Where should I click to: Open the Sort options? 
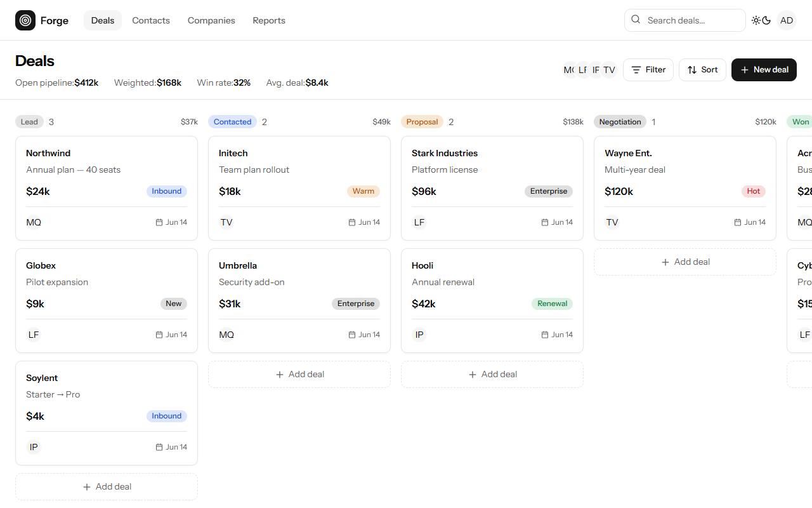coord(702,70)
